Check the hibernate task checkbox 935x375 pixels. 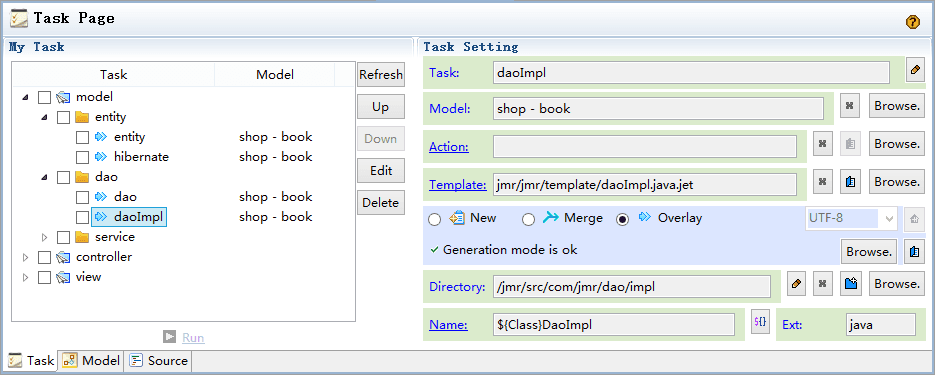[x=82, y=157]
